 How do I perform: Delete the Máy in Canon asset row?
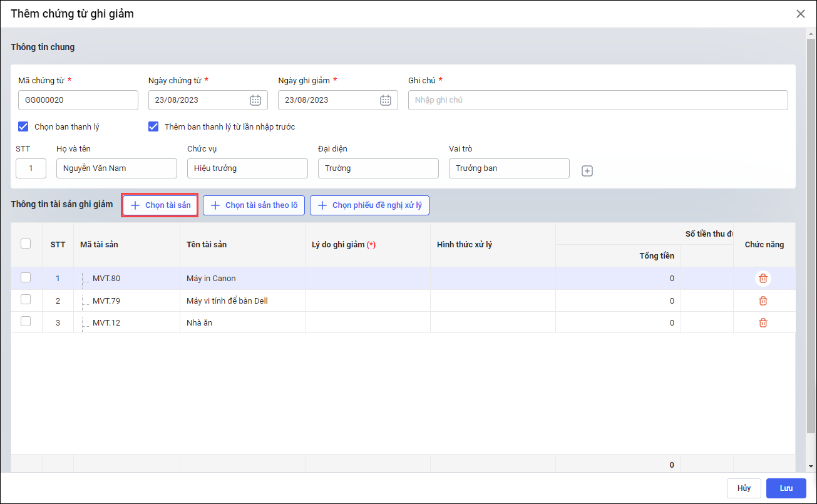[x=763, y=279]
